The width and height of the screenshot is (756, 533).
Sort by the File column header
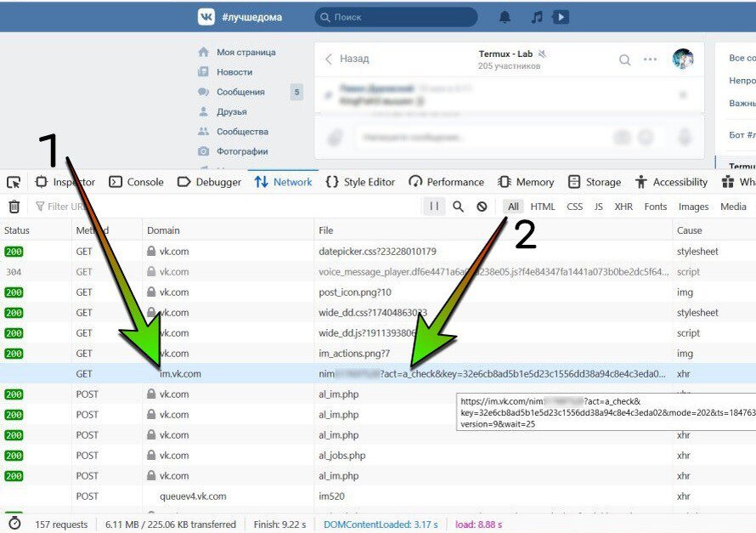click(493, 230)
